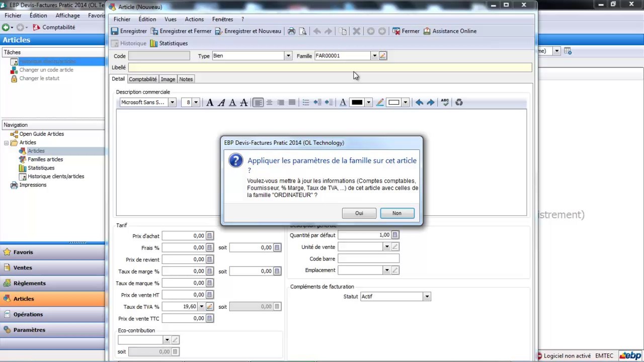
Task: Apply bold formatting in description toolbar
Action: [210, 103]
